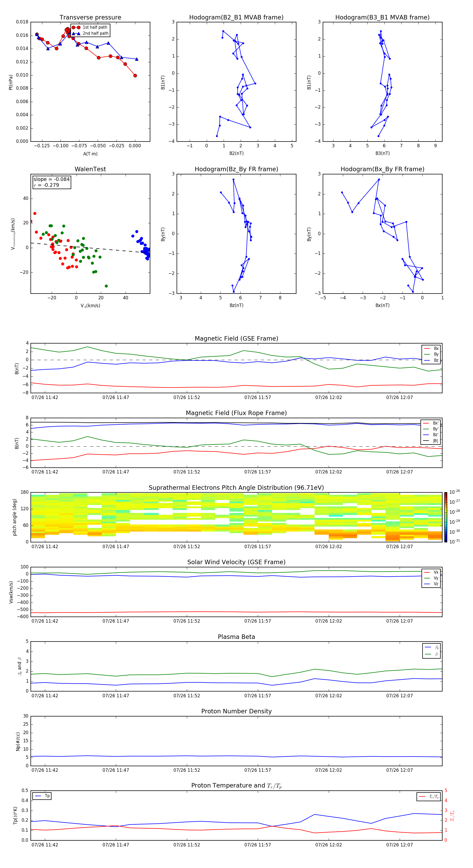Select the blue Tp legend entry

[42, 796]
